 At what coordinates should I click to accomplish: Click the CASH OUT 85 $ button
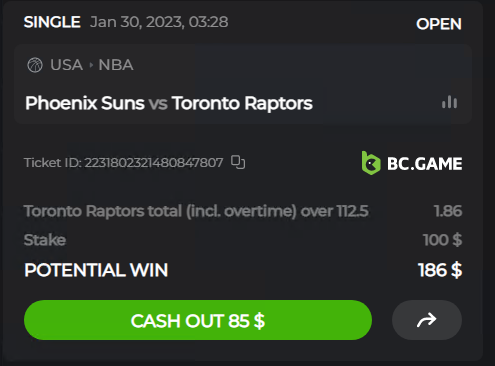point(198,320)
